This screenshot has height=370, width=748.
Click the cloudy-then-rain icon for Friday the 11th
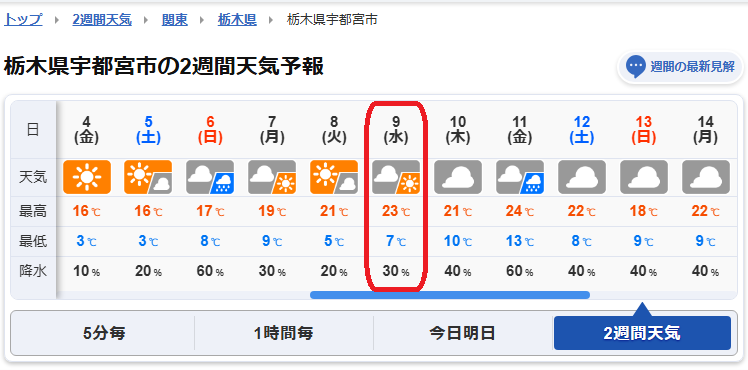point(520,177)
